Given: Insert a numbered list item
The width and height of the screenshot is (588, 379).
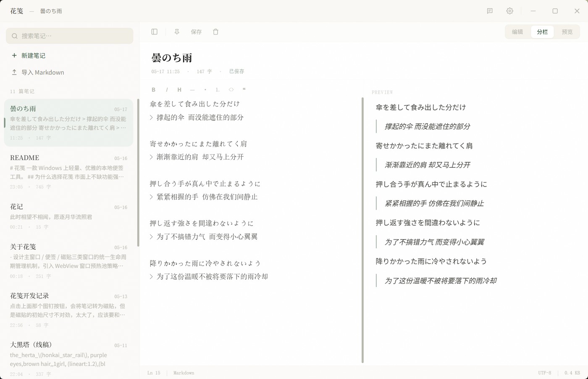Looking at the screenshot, I should tap(218, 89).
